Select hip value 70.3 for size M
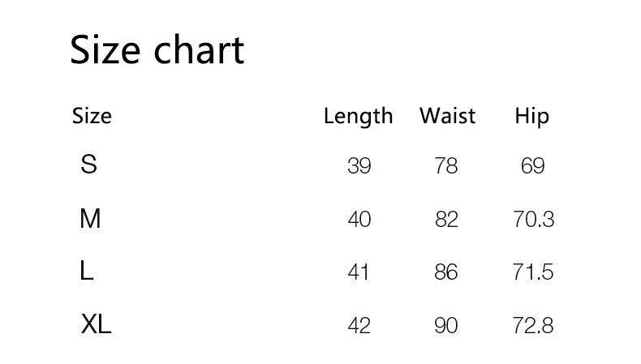641x364 pixels. pyautogui.click(x=533, y=219)
